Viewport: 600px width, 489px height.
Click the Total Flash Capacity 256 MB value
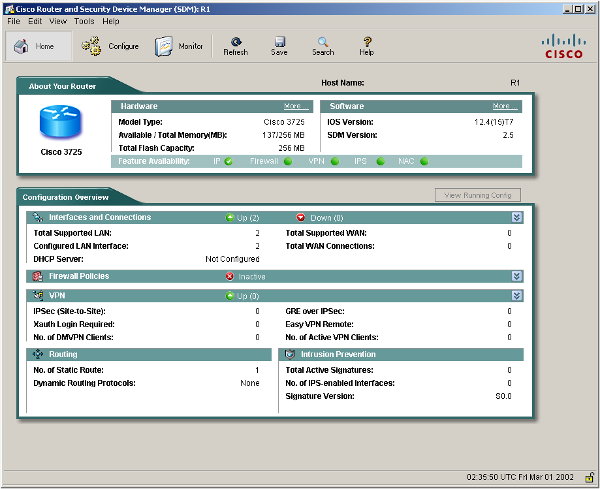291,148
